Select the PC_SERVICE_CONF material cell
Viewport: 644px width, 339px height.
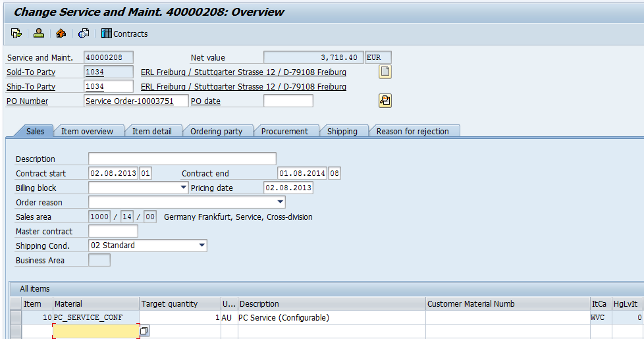95,317
